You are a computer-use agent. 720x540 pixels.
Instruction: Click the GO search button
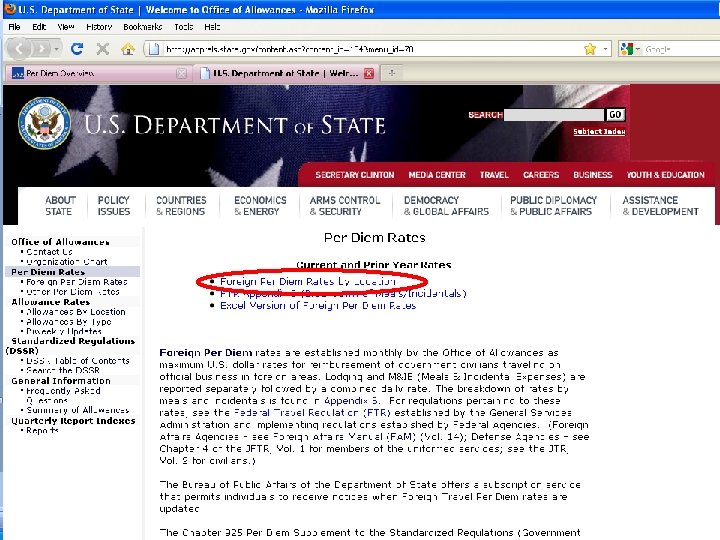coord(615,115)
